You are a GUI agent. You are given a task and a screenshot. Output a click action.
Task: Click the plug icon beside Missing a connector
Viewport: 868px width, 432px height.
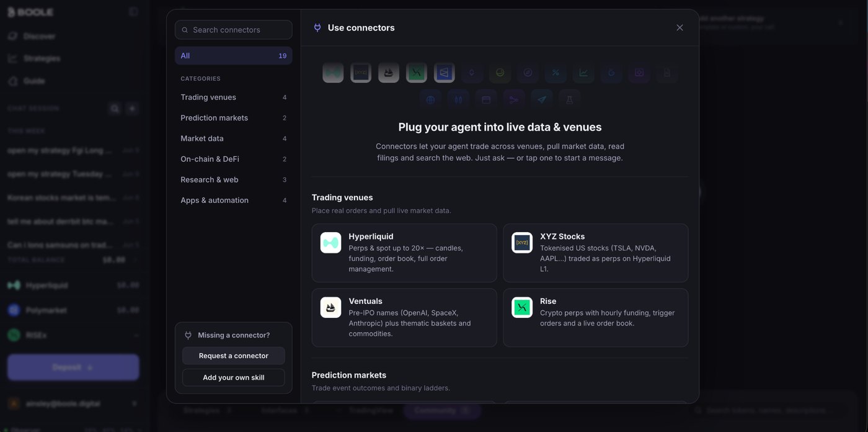click(x=188, y=335)
